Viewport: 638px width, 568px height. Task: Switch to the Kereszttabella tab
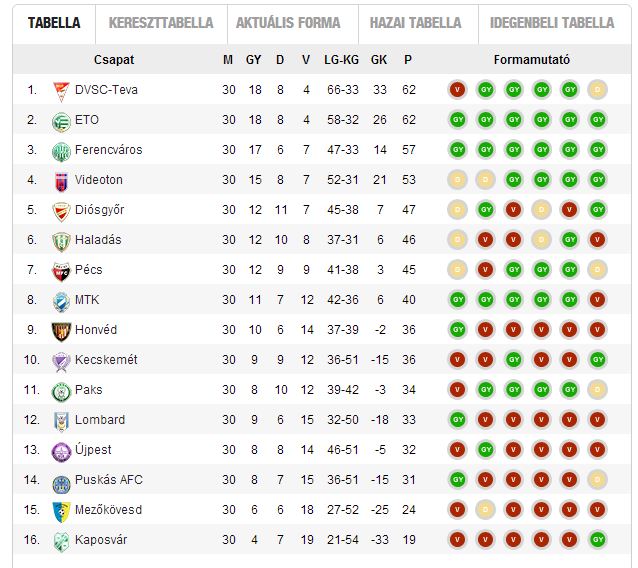tap(161, 23)
